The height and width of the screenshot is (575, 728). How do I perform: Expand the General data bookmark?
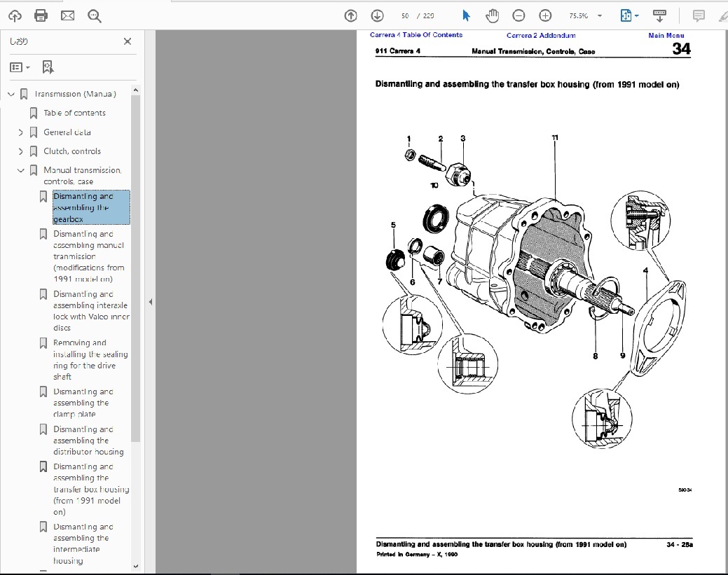(20, 132)
